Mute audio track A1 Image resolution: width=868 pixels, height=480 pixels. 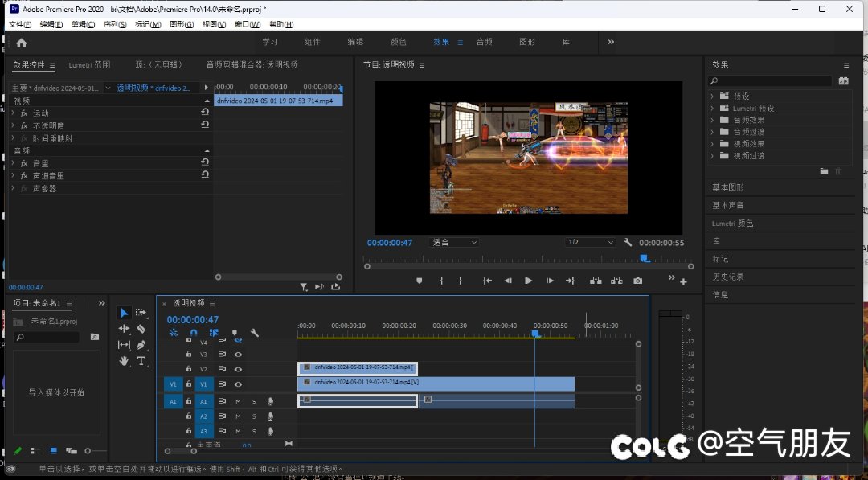tap(238, 401)
